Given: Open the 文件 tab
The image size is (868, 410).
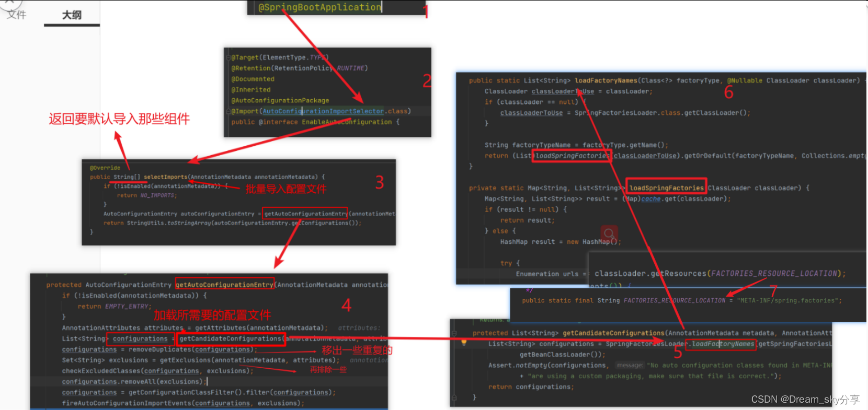Looking at the screenshot, I should point(17,15).
